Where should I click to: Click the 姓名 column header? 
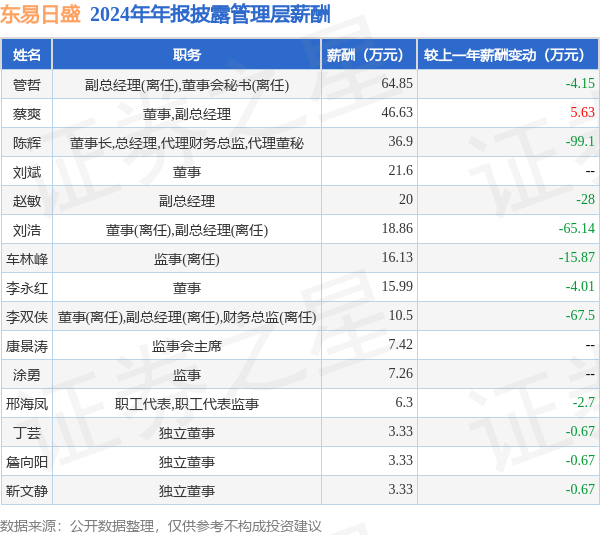tap(27, 55)
